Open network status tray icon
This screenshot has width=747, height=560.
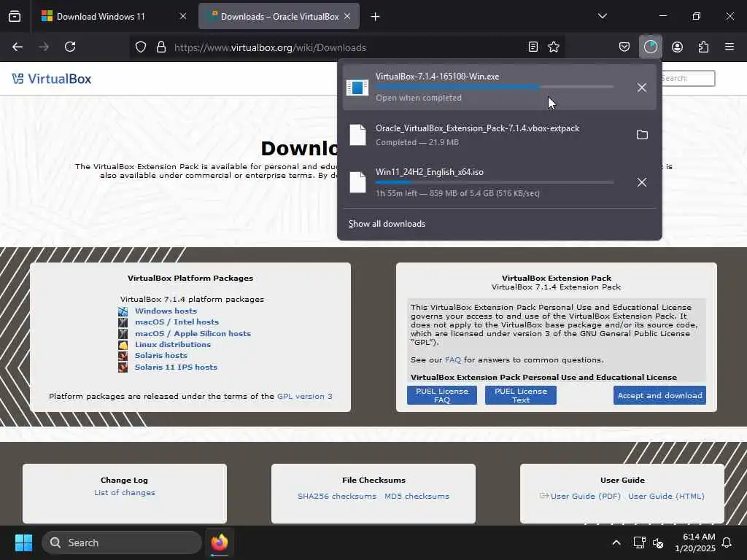[x=639, y=542]
